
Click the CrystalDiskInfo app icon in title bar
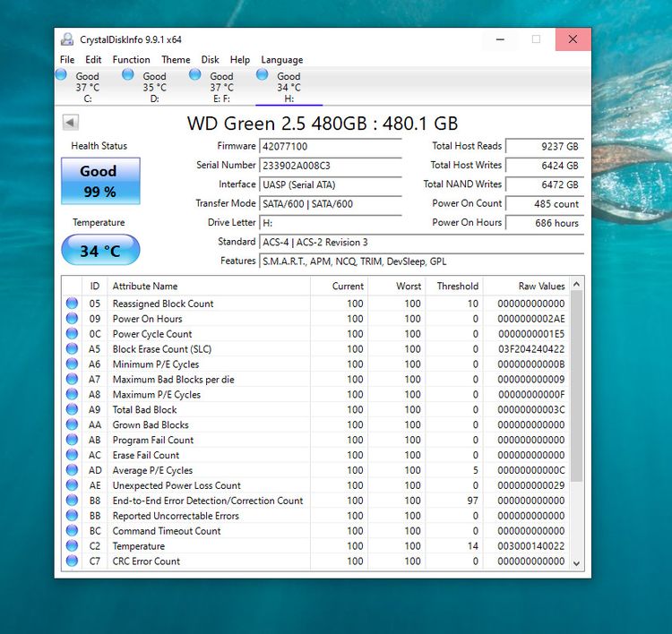[67, 39]
